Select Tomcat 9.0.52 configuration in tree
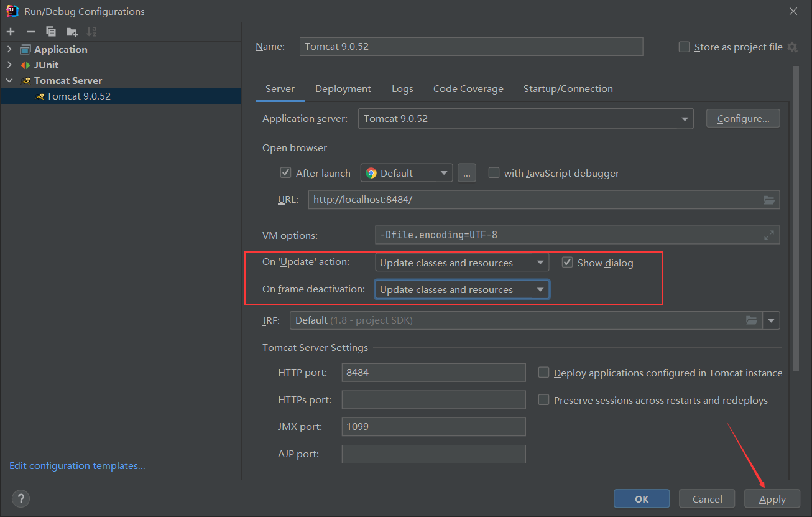Image resolution: width=812 pixels, height=517 pixels. 121,96
